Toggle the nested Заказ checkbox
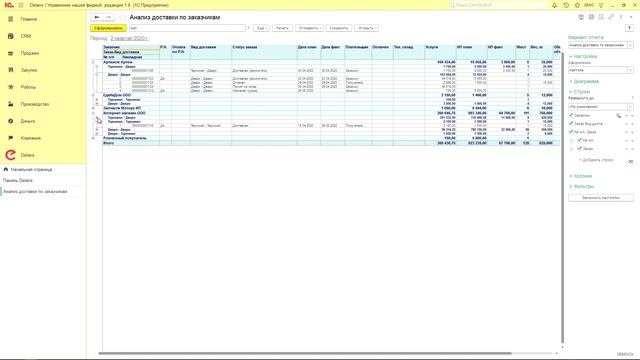This screenshot has height=360, width=640. point(580,149)
